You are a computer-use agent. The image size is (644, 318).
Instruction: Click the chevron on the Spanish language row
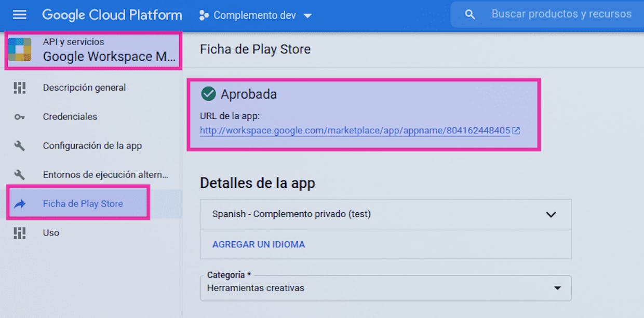point(551,215)
